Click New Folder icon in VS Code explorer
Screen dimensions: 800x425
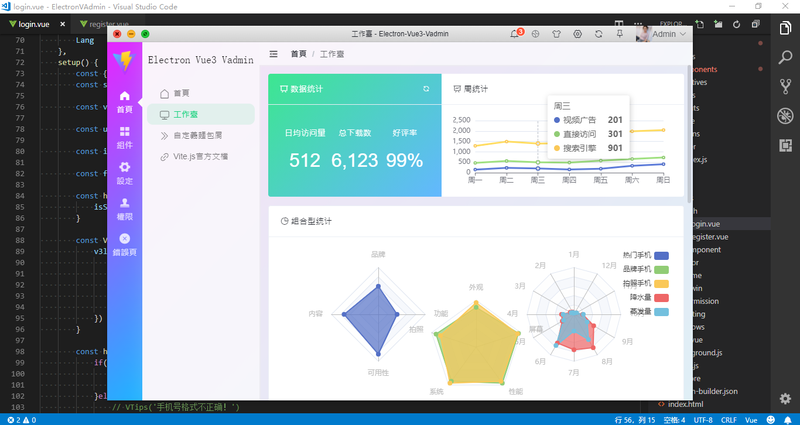coord(718,24)
